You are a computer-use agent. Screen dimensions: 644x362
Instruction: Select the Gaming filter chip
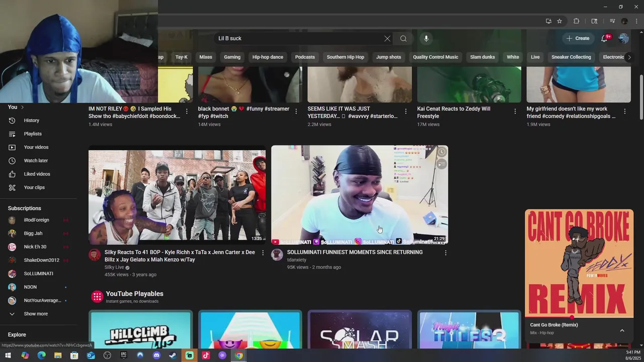point(232,57)
